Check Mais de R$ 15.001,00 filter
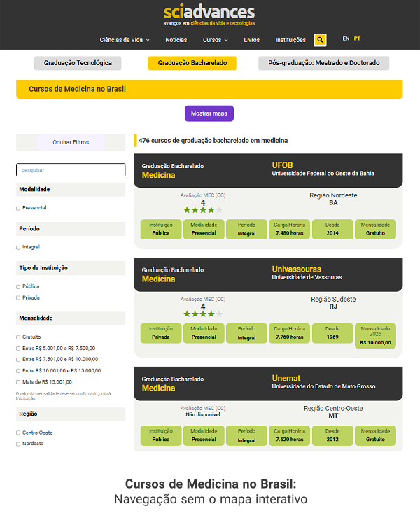Screen dimensions: 420x525 coord(18,382)
